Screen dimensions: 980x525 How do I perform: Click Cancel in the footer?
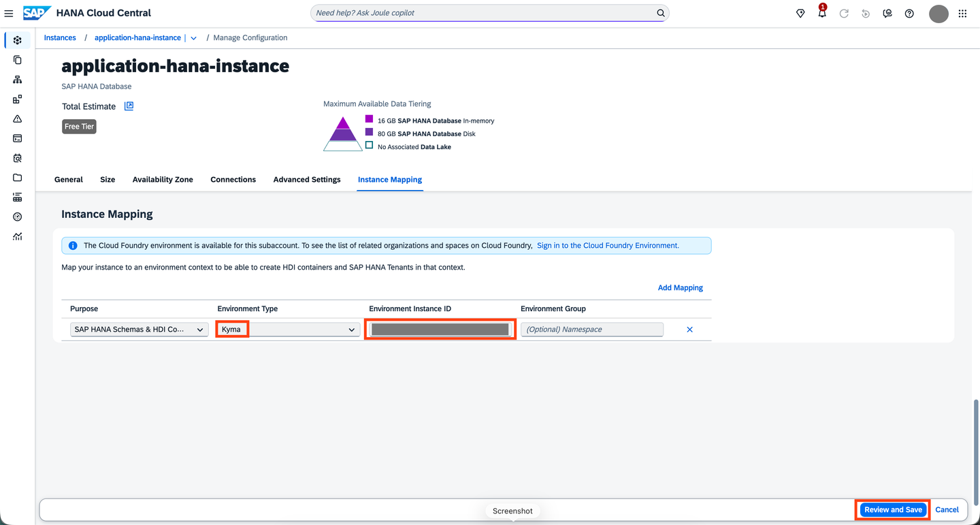(947, 510)
